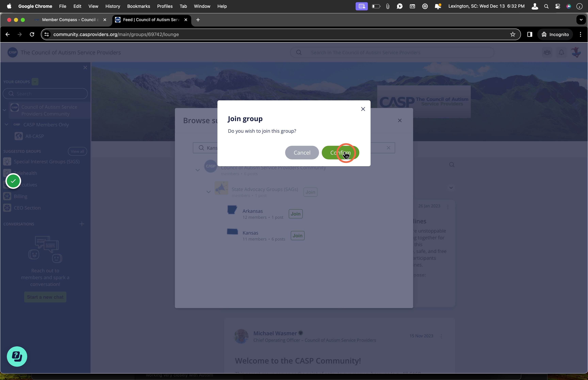This screenshot has height=380, width=588.
Task: Click the CEO Section group icon
Action: pos(7,208)
